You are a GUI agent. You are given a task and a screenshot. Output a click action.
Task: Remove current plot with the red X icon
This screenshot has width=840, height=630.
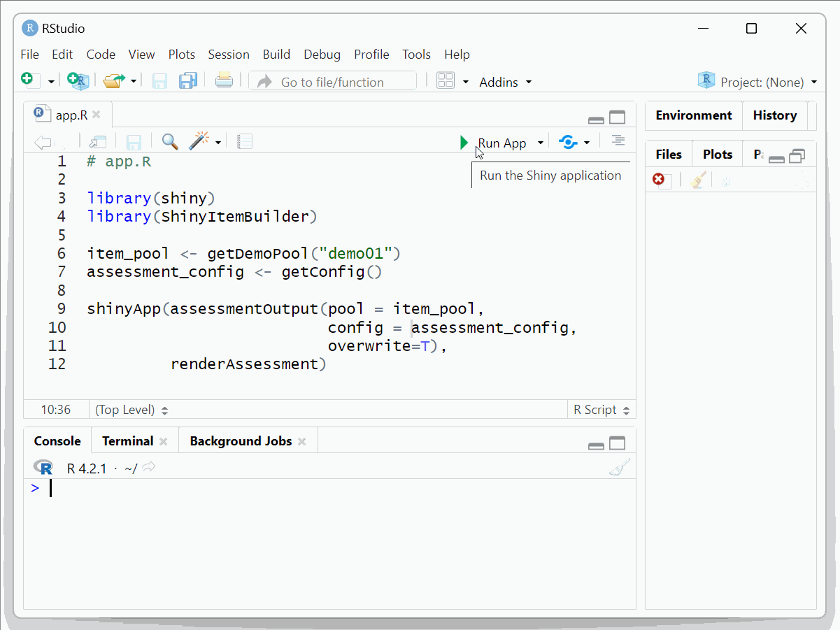(x=659, y=180)
